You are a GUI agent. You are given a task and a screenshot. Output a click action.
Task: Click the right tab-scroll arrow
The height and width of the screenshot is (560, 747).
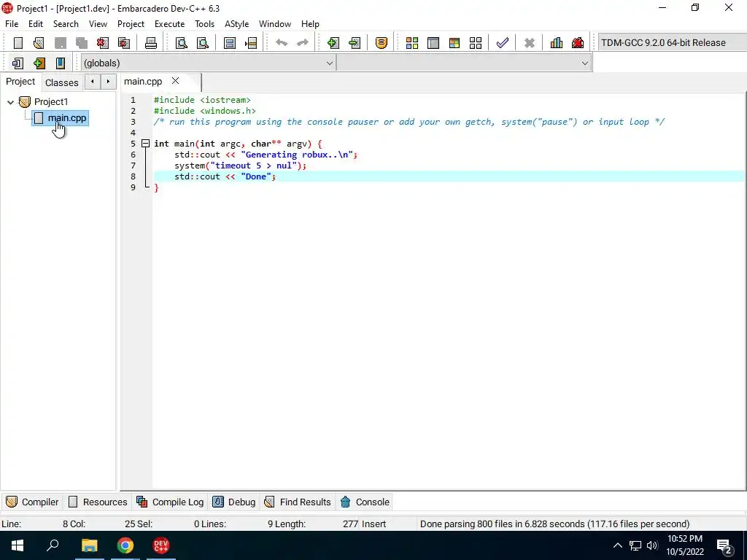point(108,82)
